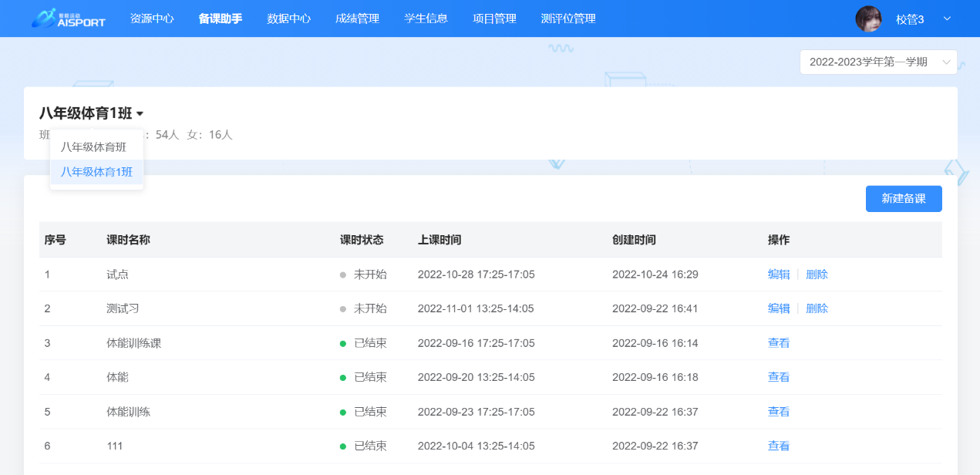The image size is (980, 475).
Task: Open the 2022-2023学年第一学期 semester dropdown
Action: 877,62
